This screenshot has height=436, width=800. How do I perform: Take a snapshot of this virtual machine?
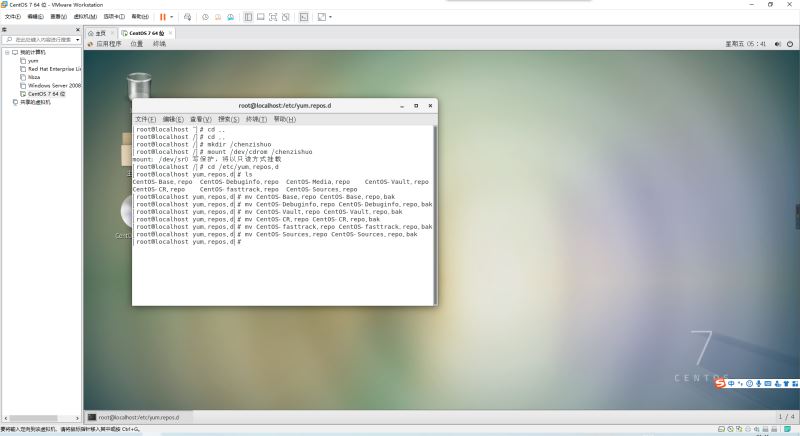(x=205, y=17)
